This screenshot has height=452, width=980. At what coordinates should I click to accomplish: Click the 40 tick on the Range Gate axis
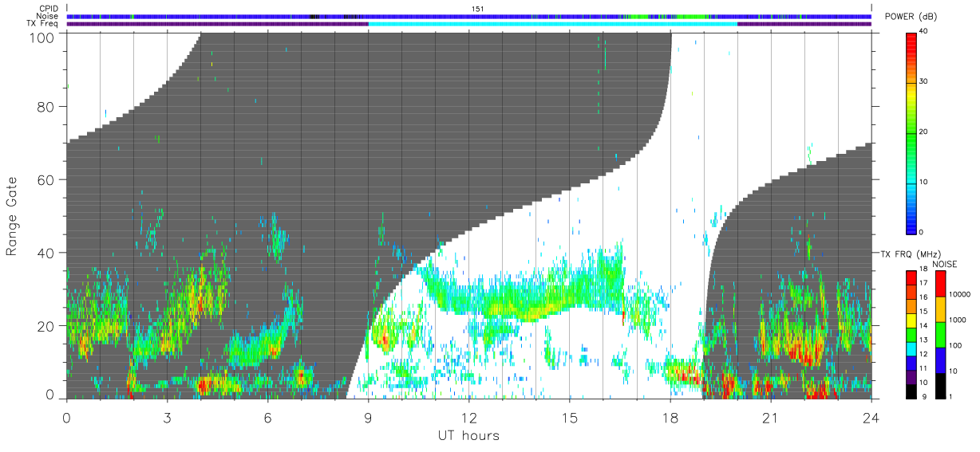(46, 253)
